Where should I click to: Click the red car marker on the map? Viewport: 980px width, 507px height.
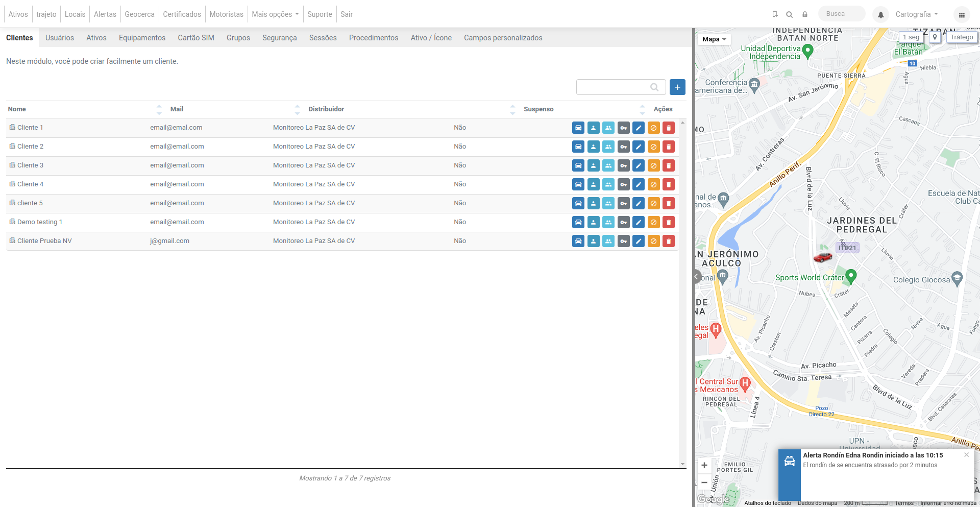822,257
